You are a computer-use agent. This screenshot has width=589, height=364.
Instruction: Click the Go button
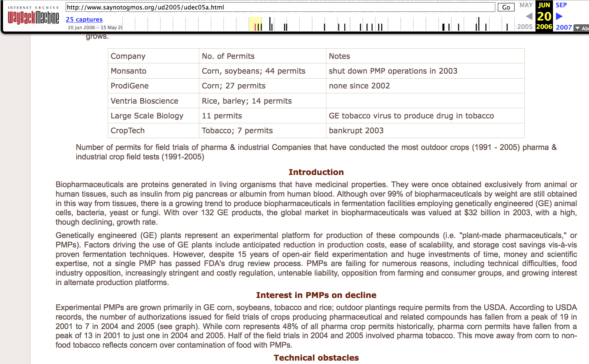click(506, 7)
